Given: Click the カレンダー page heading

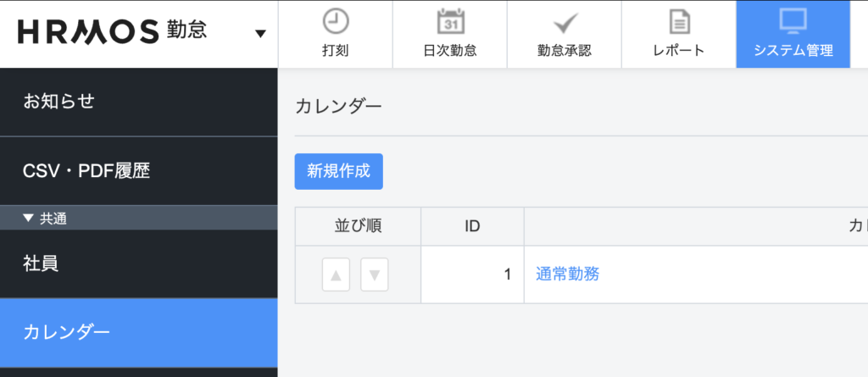Looking at the screenshot, I should [338, 106].
